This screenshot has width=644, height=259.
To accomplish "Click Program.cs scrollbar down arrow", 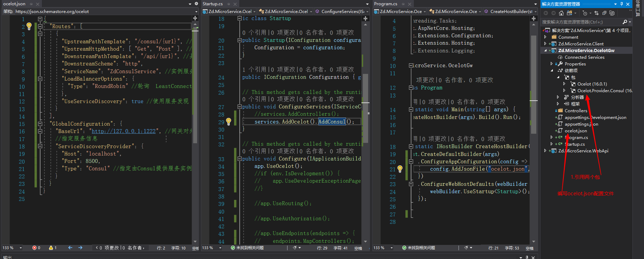I will pos(534,241).
